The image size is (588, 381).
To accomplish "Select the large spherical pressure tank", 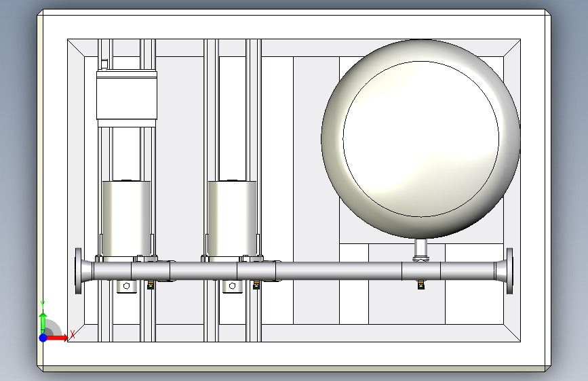I will pyautogui.click(x=420, y=139).
